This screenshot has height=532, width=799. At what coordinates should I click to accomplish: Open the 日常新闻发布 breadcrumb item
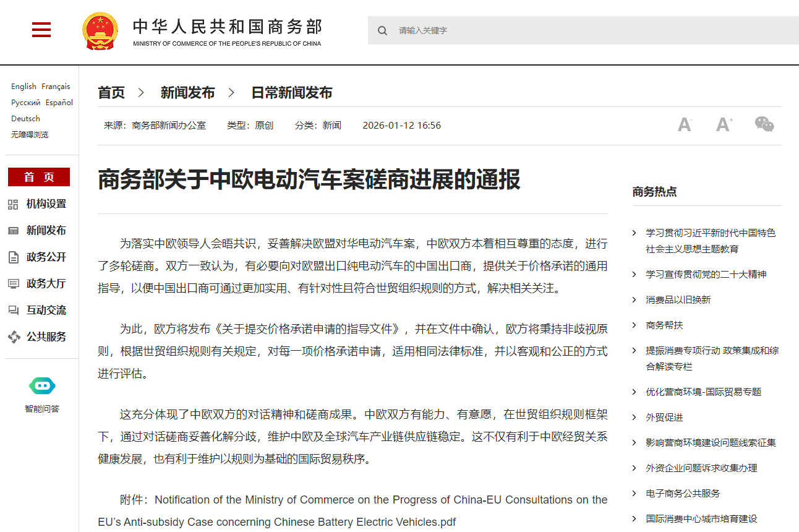[x=291, y=92]
